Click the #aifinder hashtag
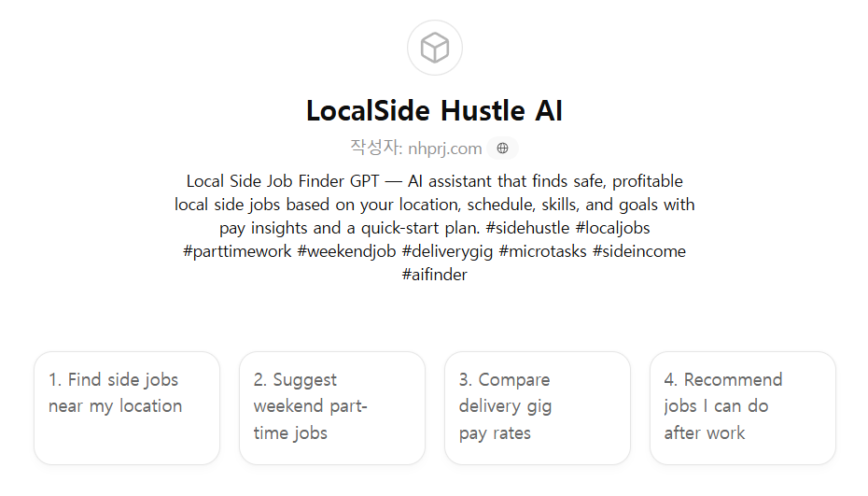 434,275
